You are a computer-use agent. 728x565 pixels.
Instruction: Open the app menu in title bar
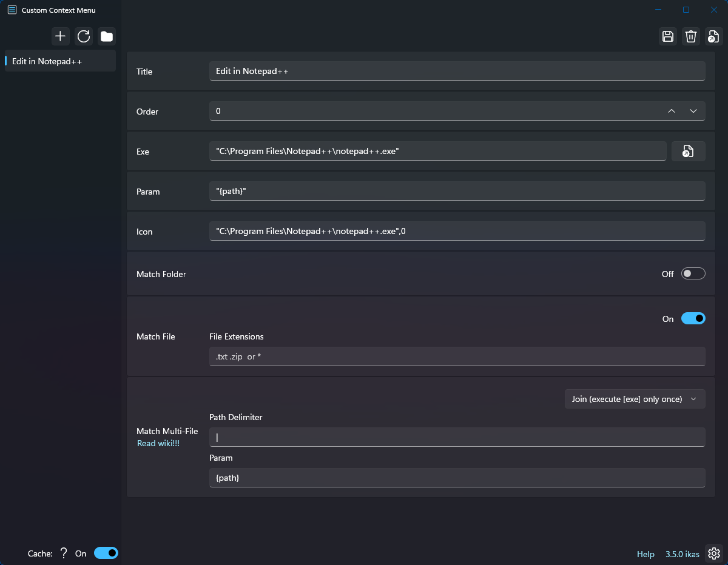pyautogui.click(x=12, y=10)
